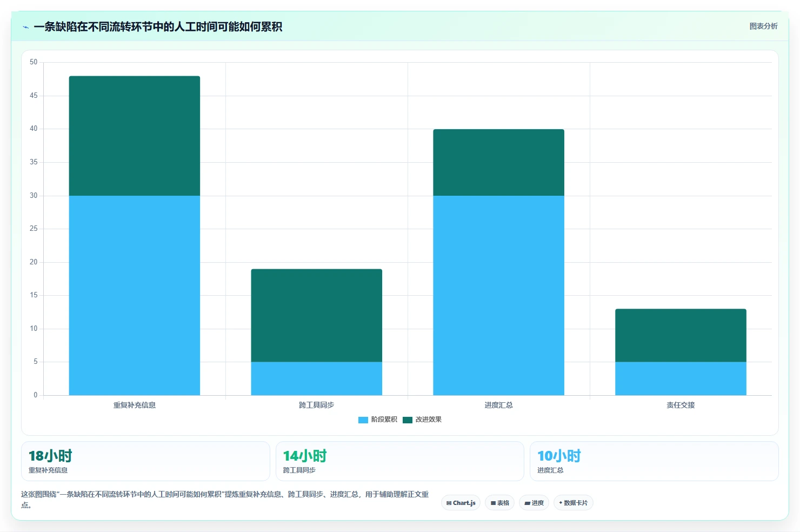Click the 14小时 data card value

[x=305, y=456]
